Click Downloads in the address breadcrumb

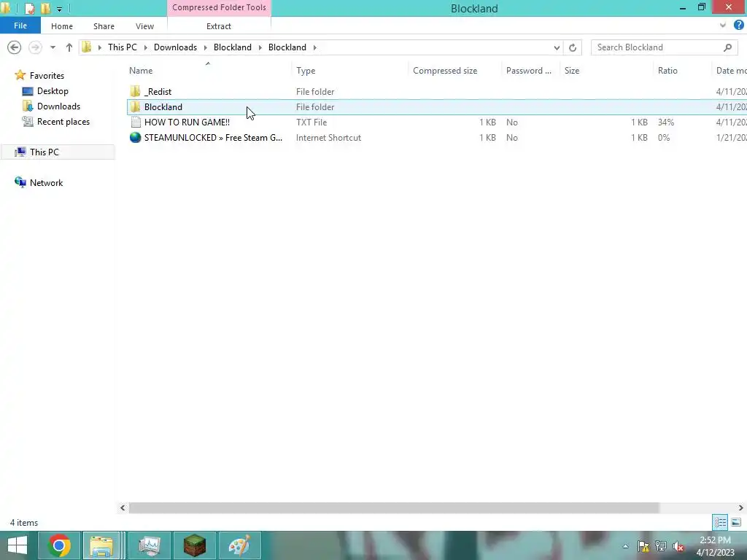[175, 47]
